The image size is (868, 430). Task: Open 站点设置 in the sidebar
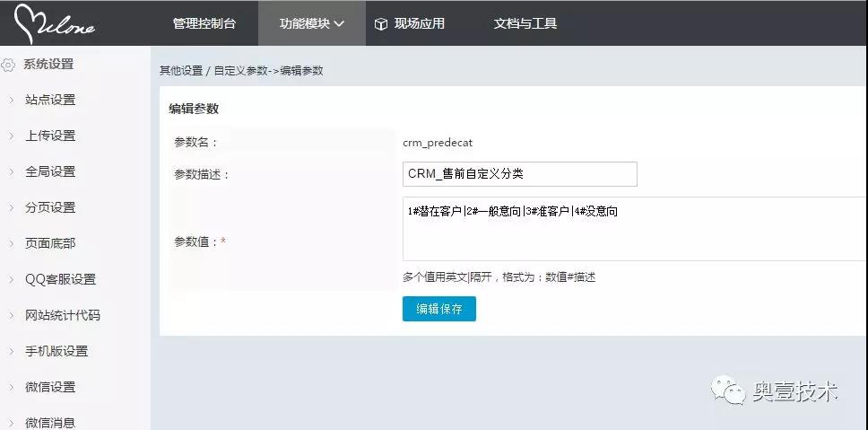pyautogui.click(x=50, y=101)
